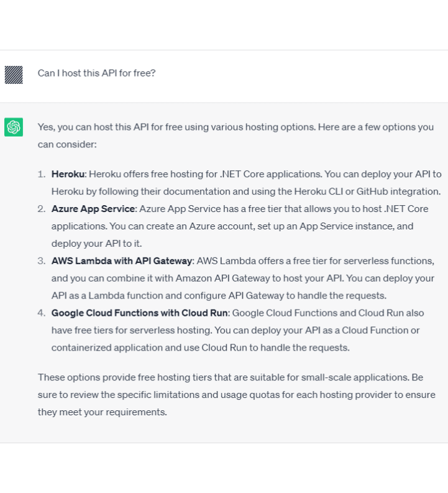Click the bold "Heroku" heading
Image resolution: width=448 pixels, height=493 pixels.
68,174
